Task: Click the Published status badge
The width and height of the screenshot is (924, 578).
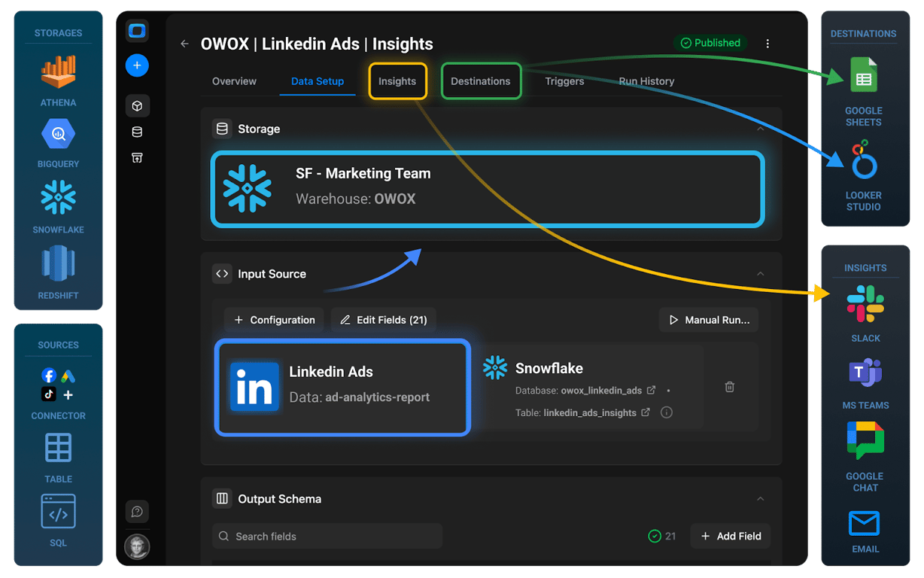Action: [x=711, y=43]
